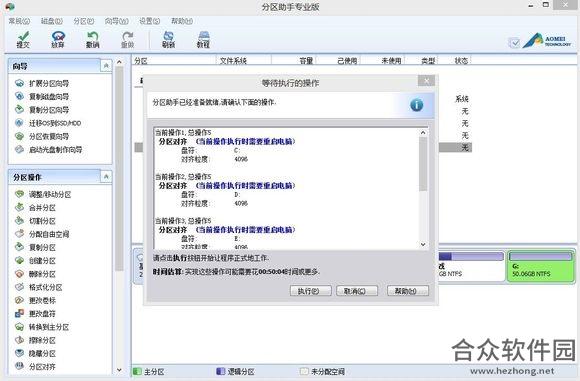The height and width of the screenshot is (381, 580).
Task: Select 转换到主分区 operation
Action: click(42, 327)
